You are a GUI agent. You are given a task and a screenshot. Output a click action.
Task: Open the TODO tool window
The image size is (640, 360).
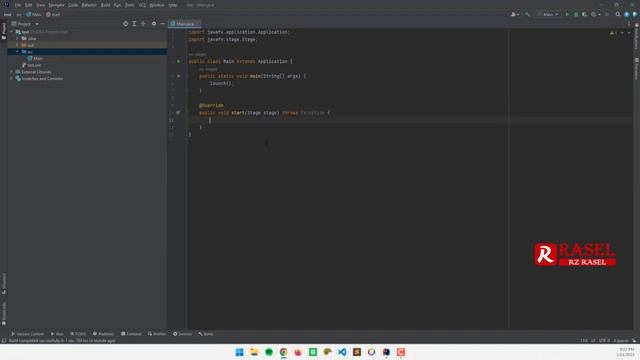coord(78,334)
